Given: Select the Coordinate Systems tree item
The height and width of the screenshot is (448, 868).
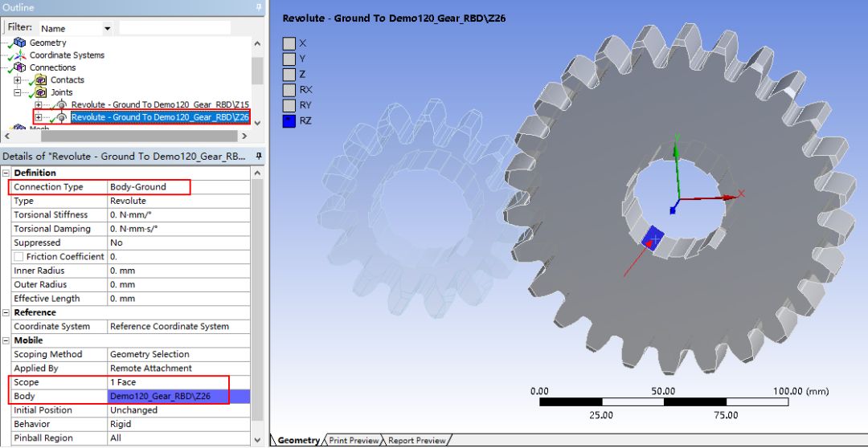Looking at the screenshot, I should (x=67, y=55).
